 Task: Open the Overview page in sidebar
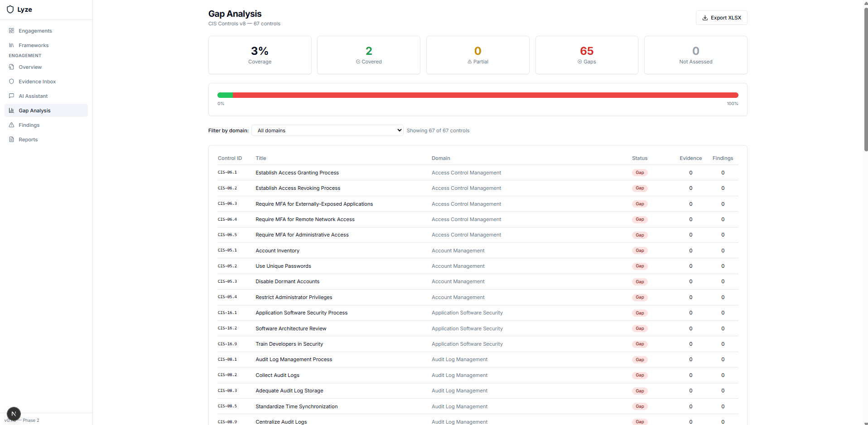pyautogui.click(x=30, y=67)
